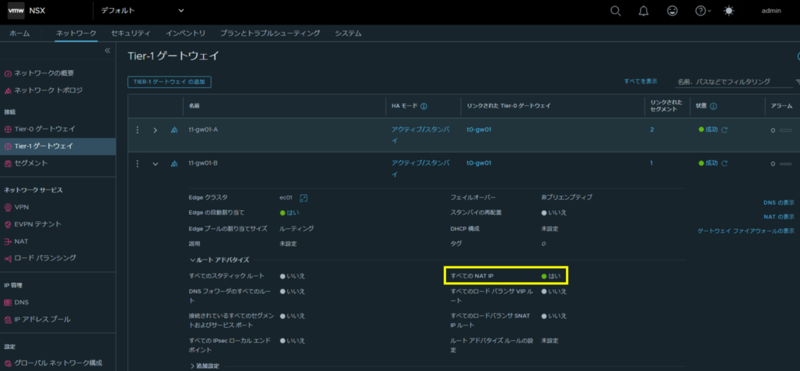800x371 pixels.
Task: Click the 状態 column info icon
Action: [x=713, y=106]
